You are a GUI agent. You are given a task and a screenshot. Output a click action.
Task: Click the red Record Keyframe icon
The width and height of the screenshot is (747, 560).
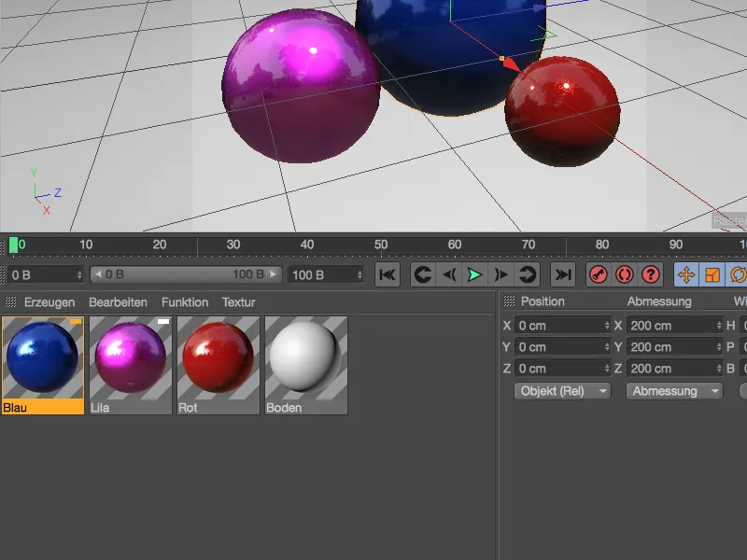tap(596, 274)
